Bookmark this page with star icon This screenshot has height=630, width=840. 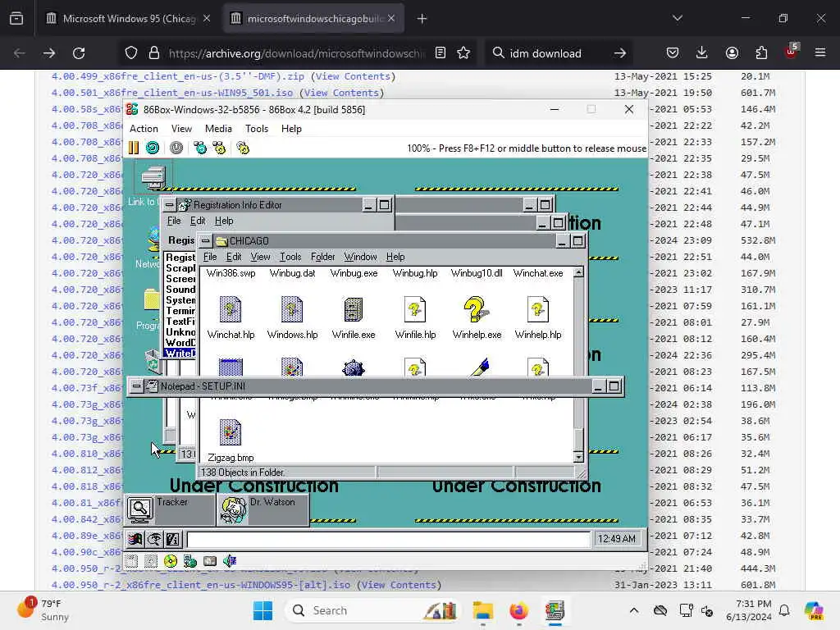point(463,53)
